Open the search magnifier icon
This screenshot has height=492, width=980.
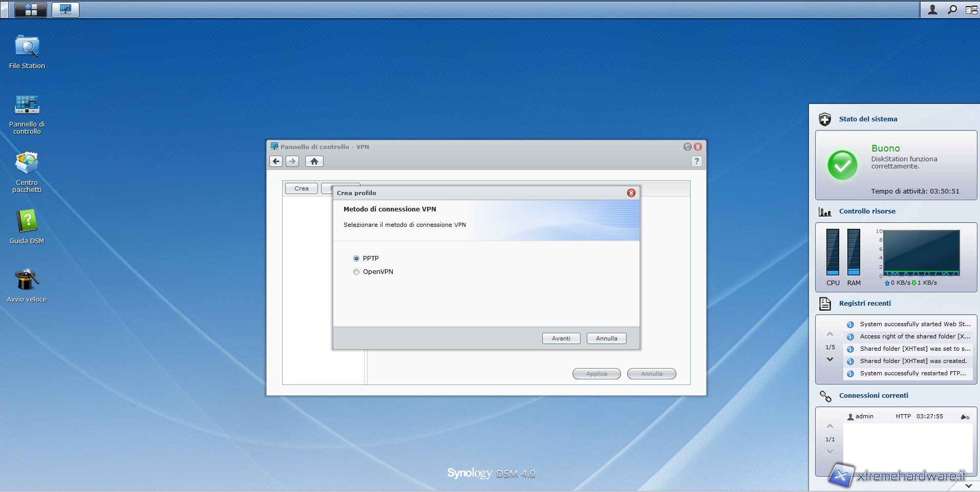click(952, 9)
